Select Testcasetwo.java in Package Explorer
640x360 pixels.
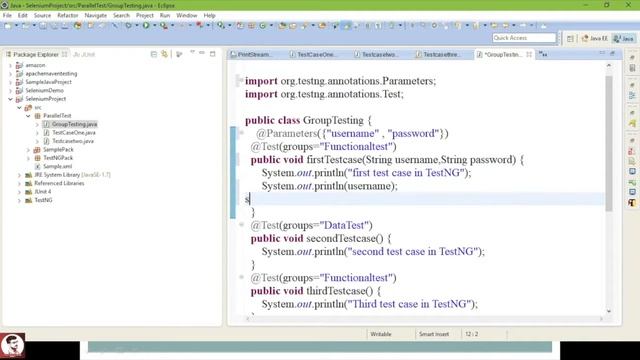point(73,141)
